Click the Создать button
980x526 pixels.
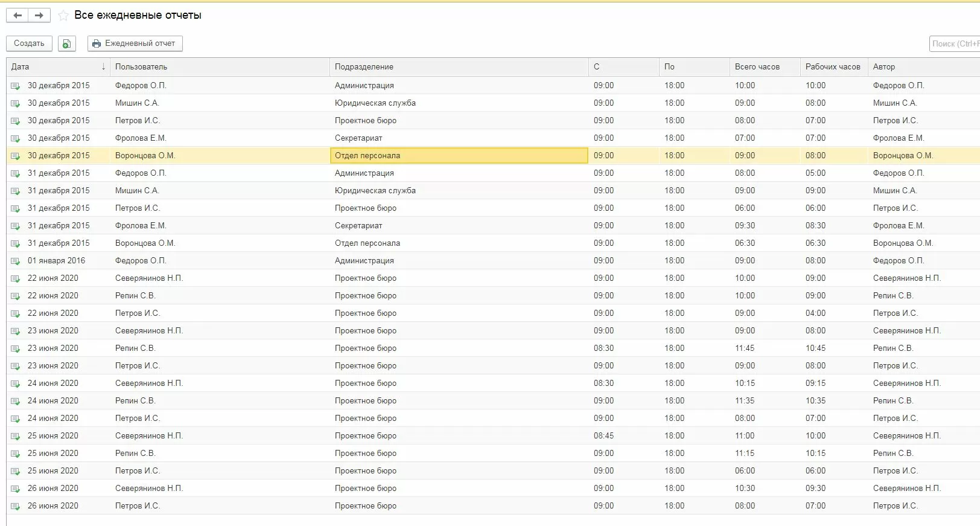click(x=29, y=43)
